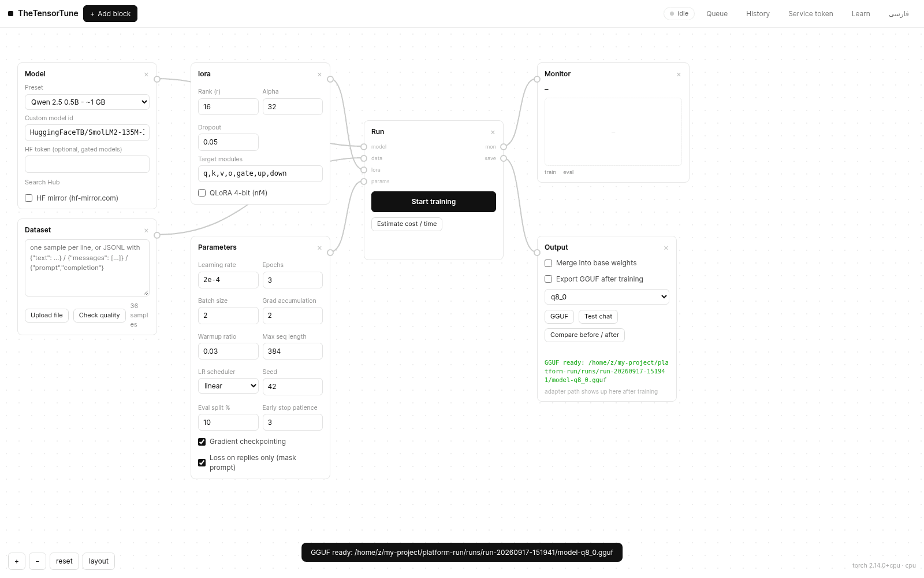Select the Run block's model input port
Image resolution: width=924 pixels, height=578 pixels.
pyautogui.click(x=364, y=147)
